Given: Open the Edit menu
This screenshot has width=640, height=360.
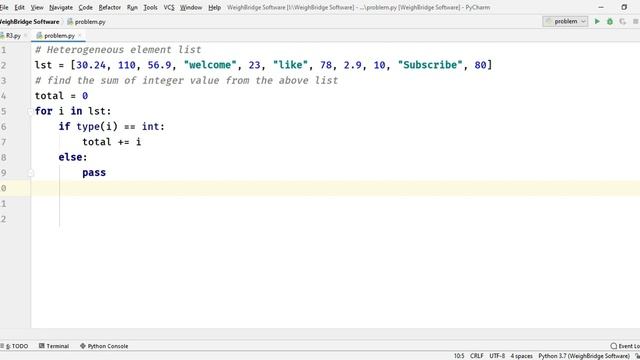Looking at the screenshot, I should (x=19, y=7).
